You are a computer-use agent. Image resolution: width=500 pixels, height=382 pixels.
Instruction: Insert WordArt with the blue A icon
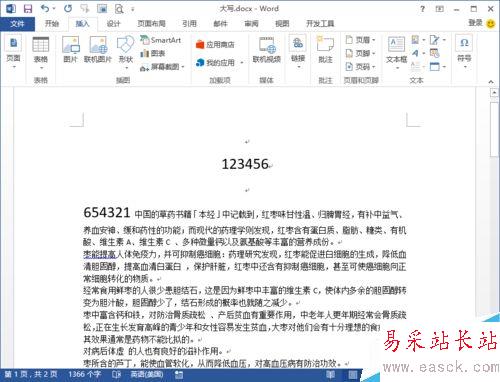[x=415, y=53]
